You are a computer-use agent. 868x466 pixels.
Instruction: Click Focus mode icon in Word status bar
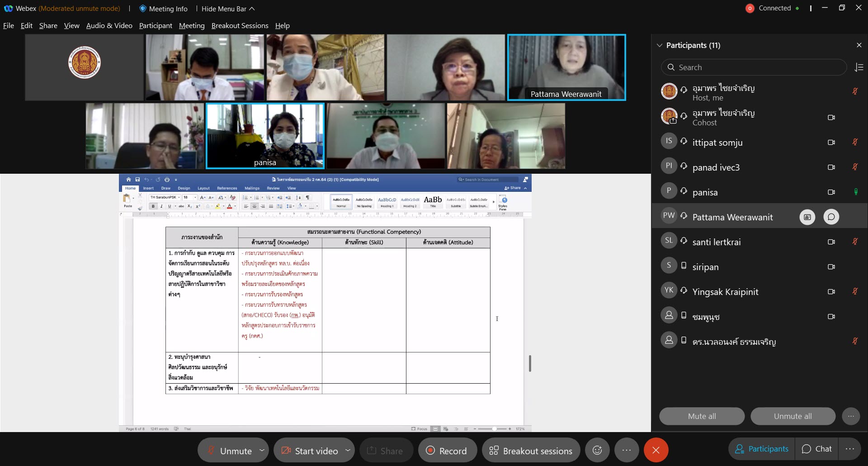pos(413,429)
